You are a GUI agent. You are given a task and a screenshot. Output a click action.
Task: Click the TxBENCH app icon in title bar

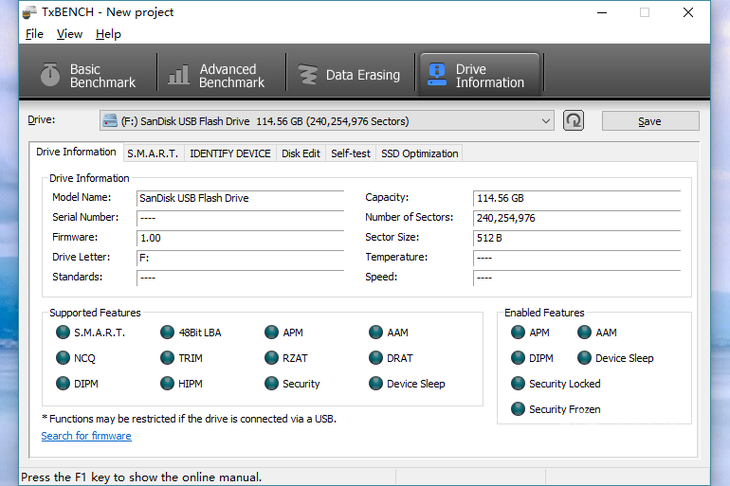pyautogui.click(x=29, y=12)
